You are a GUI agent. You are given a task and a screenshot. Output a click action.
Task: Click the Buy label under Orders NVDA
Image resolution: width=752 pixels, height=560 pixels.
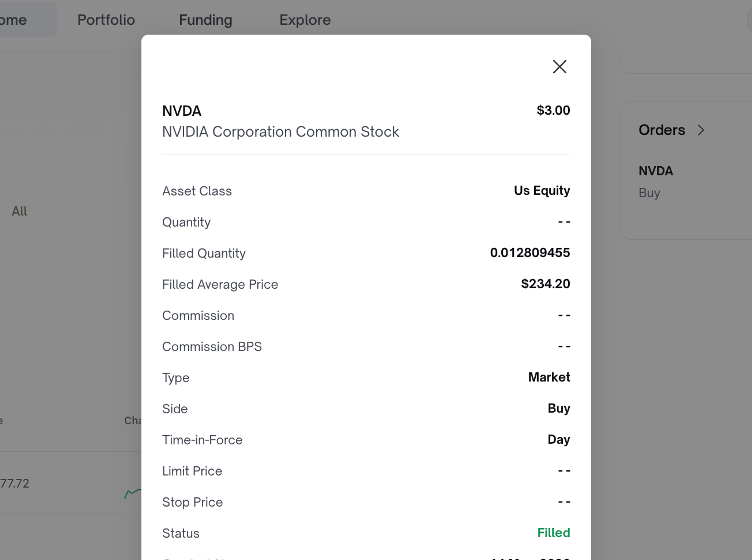[x=649, y=193]
